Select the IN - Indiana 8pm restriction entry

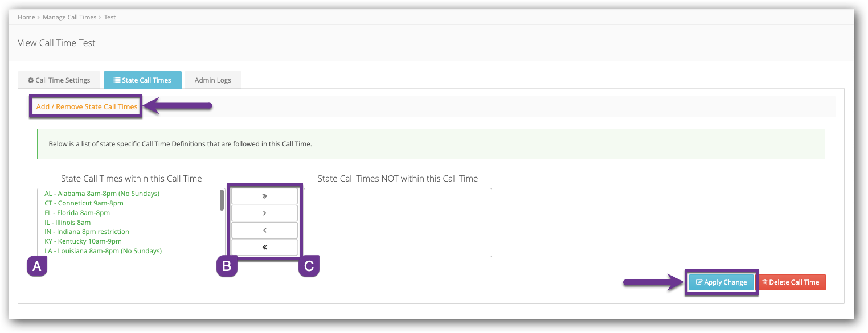[87, 231]
